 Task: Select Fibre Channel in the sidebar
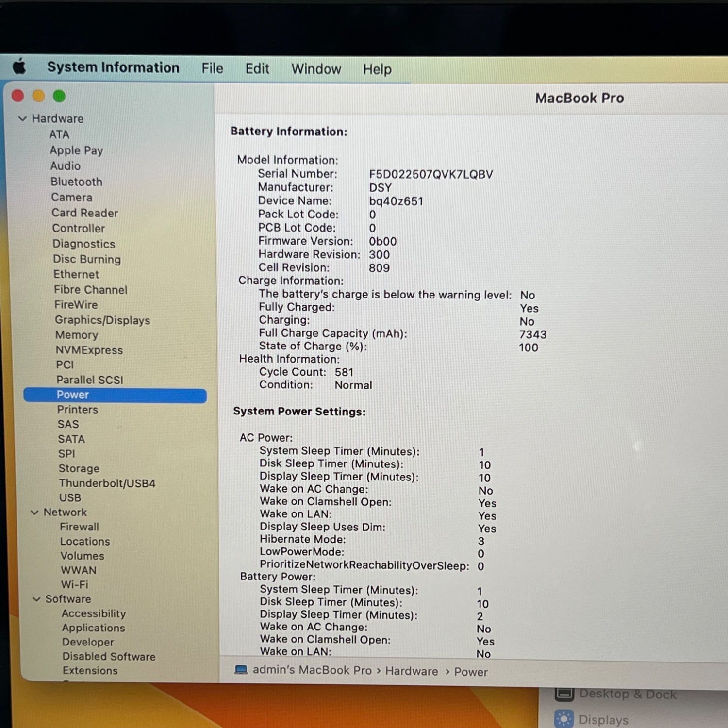[x=90, y=290]
